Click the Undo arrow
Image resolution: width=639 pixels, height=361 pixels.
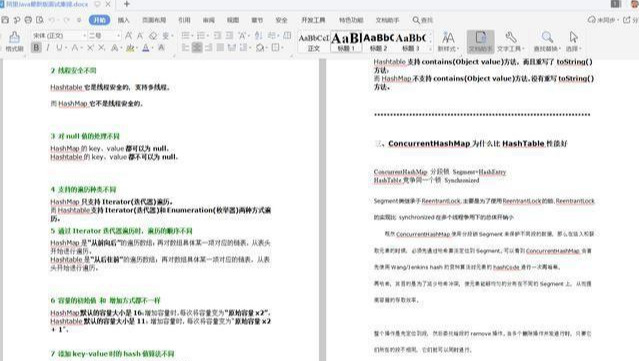click(x=52, y=20)
